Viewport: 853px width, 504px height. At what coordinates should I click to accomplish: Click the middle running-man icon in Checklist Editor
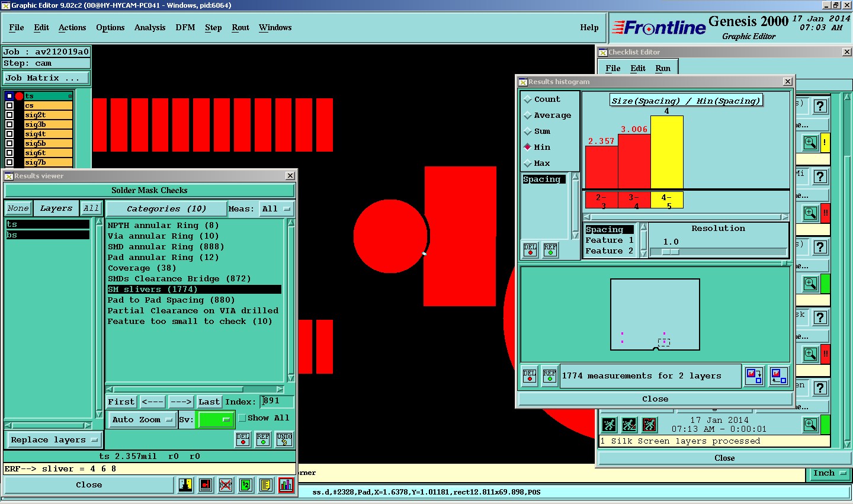point(629,425)
